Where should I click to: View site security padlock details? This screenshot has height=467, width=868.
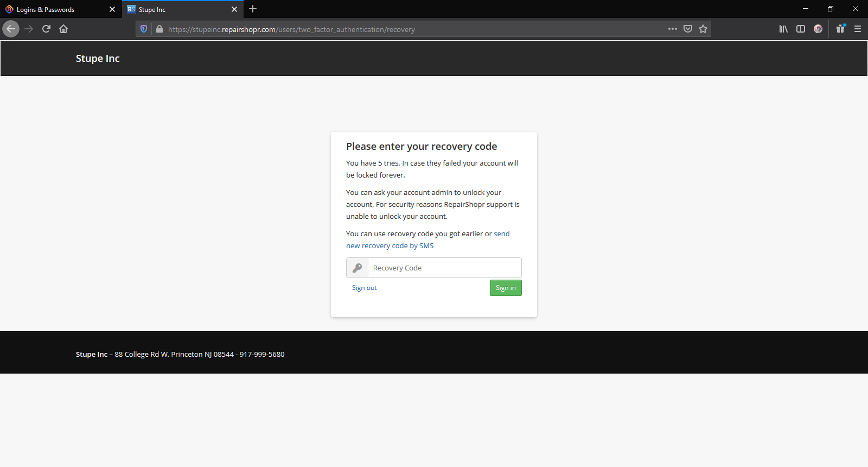[x=159, y=29]
